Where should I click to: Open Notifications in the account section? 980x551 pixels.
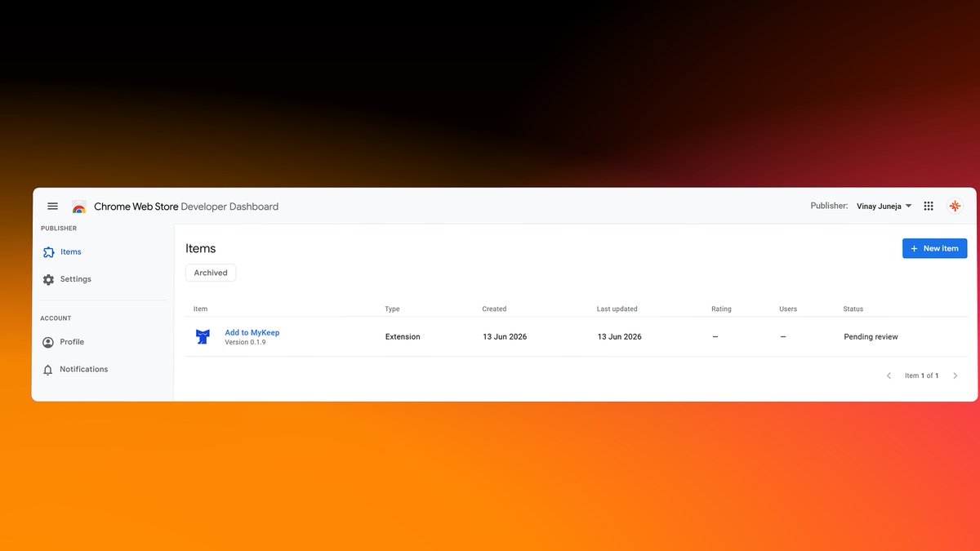[x=83, y=370]
